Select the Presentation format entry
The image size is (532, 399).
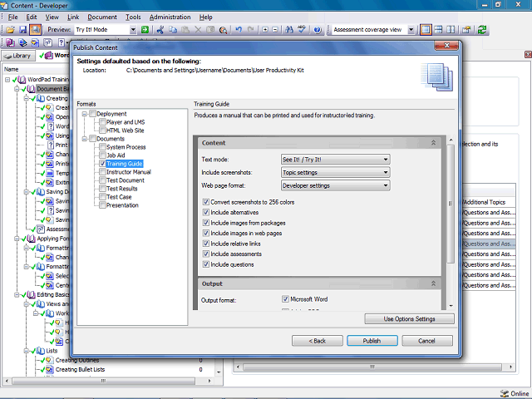[x=122, y=205]
